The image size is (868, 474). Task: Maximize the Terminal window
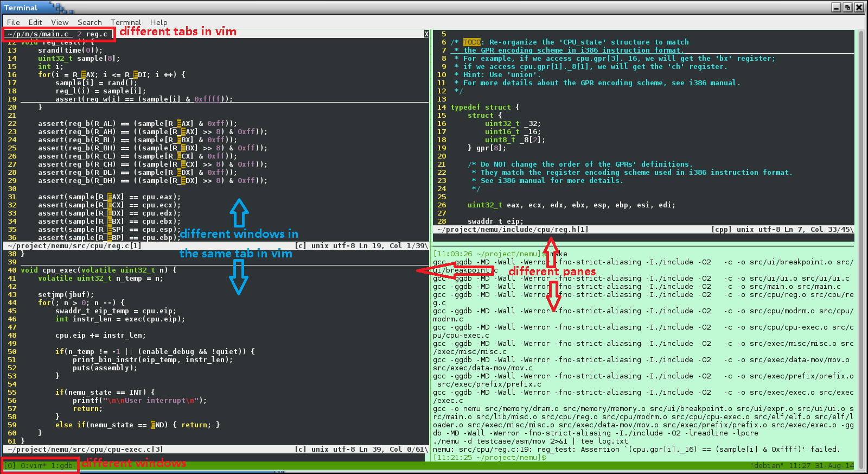[x=847, y=7]
